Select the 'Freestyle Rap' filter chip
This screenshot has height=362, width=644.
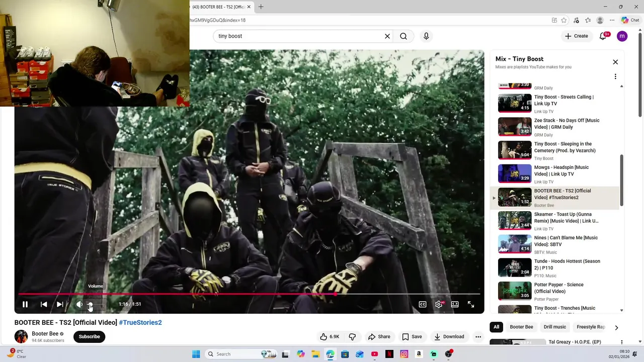point(591,327)
